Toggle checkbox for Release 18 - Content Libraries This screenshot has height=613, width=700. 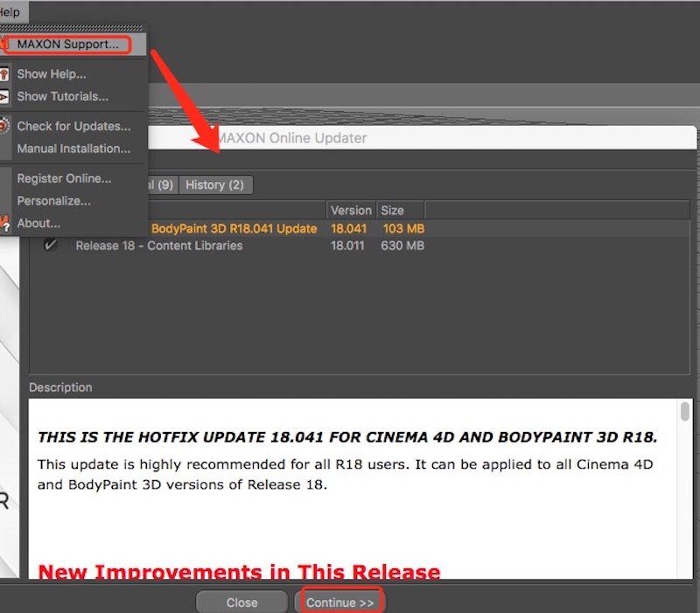(50, 245)
